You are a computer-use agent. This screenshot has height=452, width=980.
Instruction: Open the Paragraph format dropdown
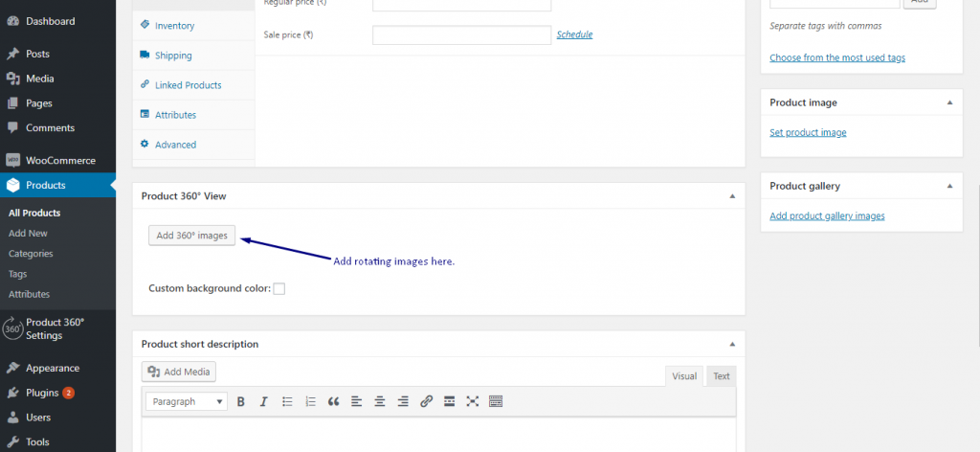pos(187,401)
